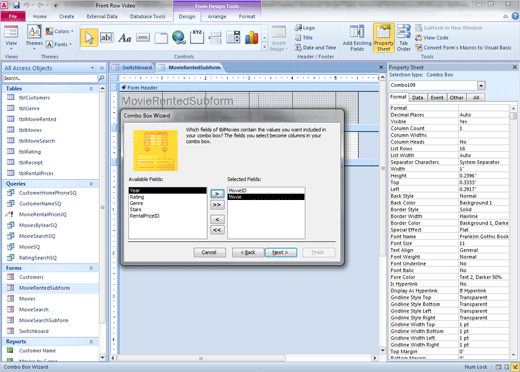This screenshot has width=520, height=372.
Task: Open Tab Order dialog
Action: click(x=404, y=38)
